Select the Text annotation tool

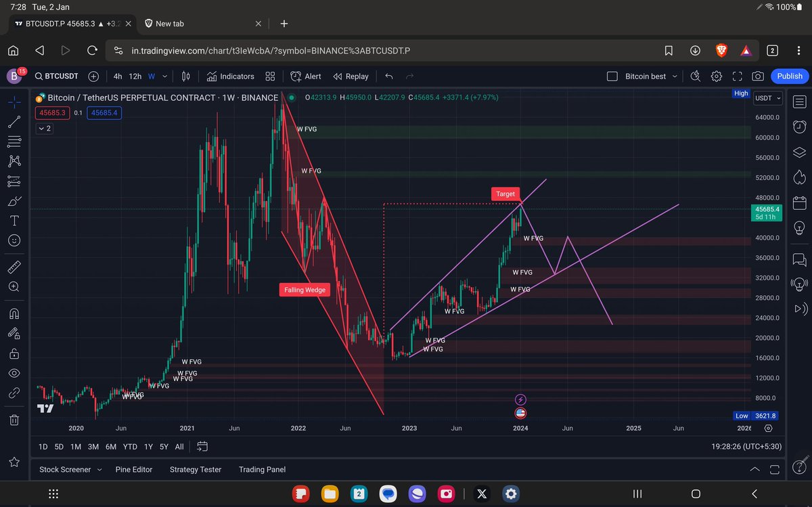14,221
